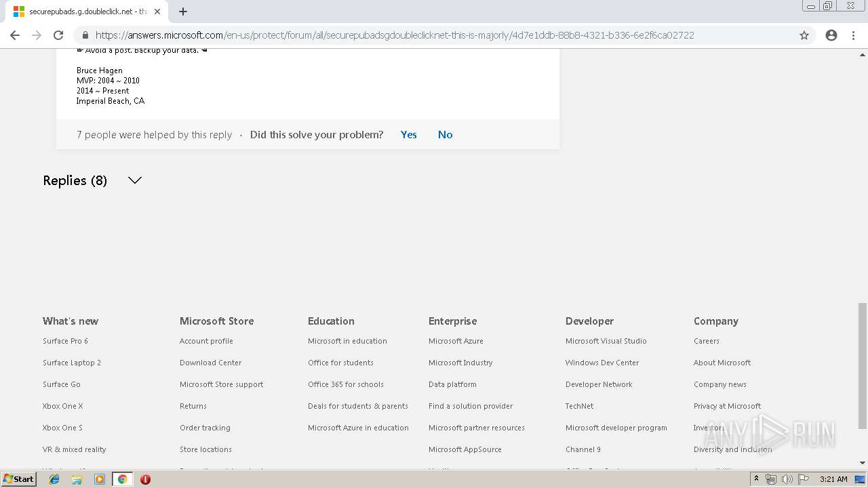Viewport: 868px width, 488px height.
Task: Open About Microsoft link
Action: pos(722,363)
